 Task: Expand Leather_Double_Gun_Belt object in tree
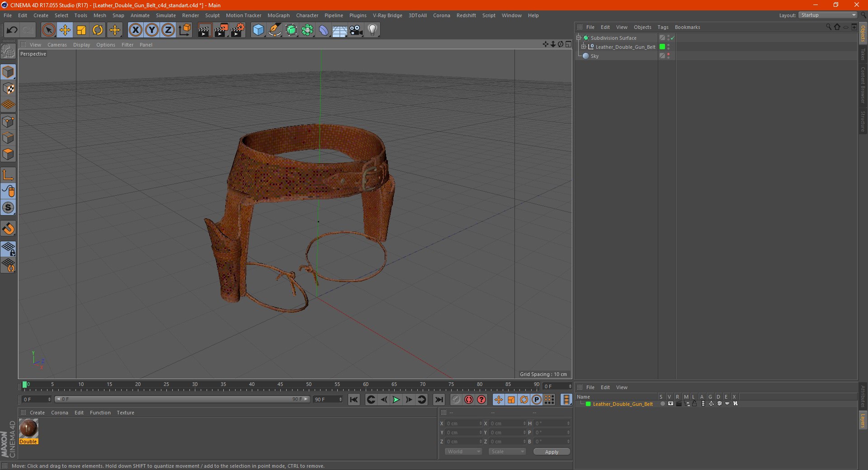pos(584,47)
